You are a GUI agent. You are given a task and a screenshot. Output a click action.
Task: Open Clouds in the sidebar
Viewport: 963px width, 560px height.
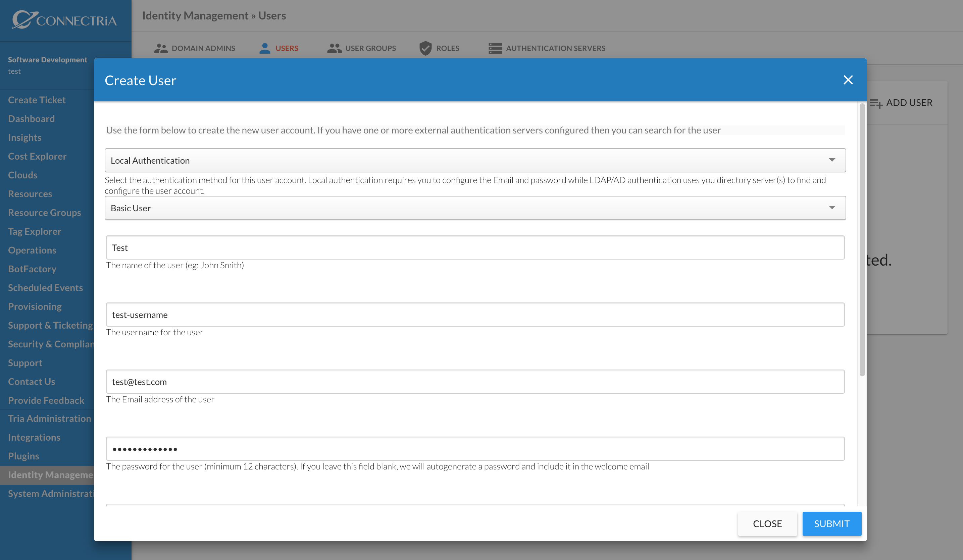22,175
